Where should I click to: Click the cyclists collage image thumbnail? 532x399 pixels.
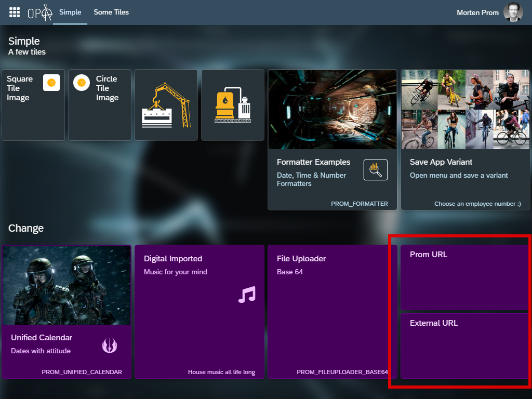point(465,110)
